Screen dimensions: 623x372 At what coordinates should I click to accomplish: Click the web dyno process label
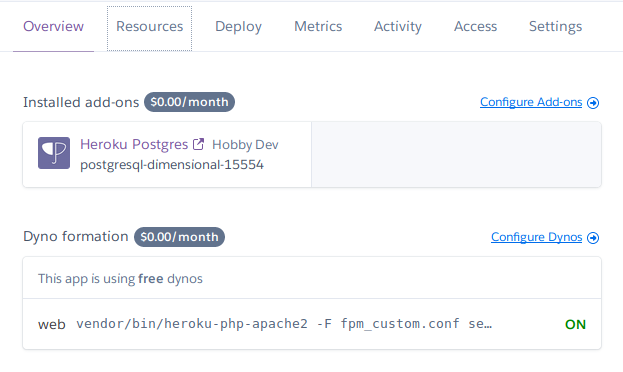pos(52,325)
